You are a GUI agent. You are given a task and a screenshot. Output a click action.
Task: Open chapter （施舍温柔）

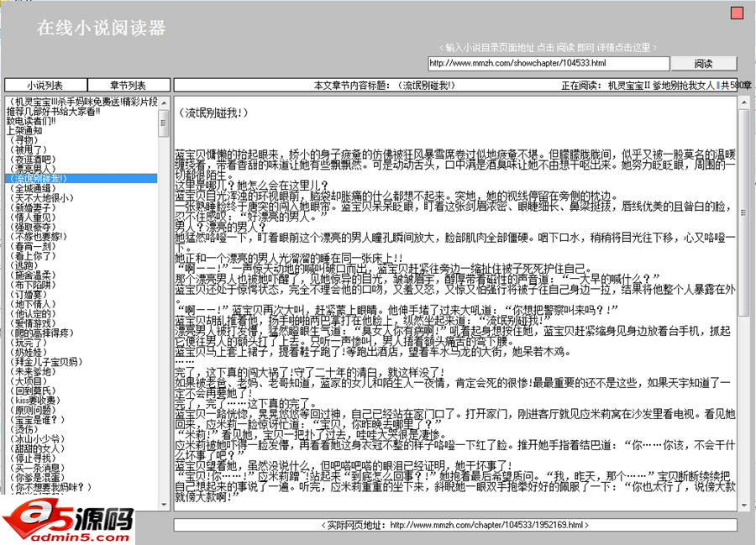pos(32,275)
